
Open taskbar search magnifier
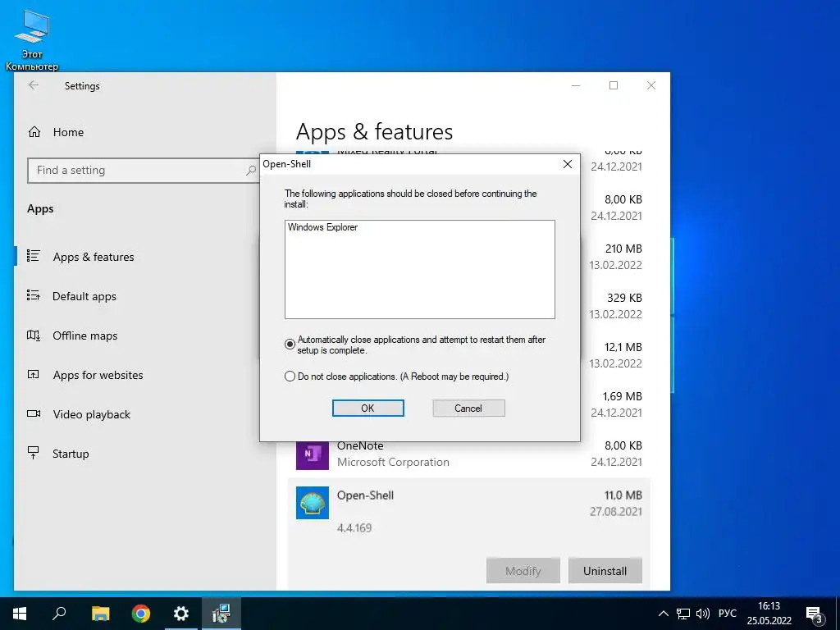pos(59,614)
